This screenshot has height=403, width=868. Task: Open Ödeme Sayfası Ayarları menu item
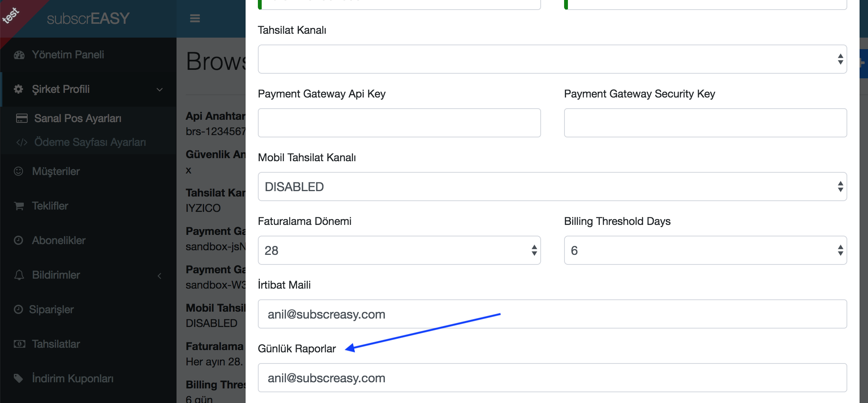[90, 142]
